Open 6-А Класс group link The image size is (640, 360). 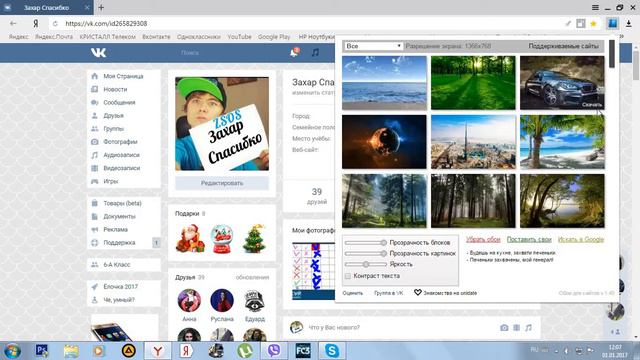123,264
